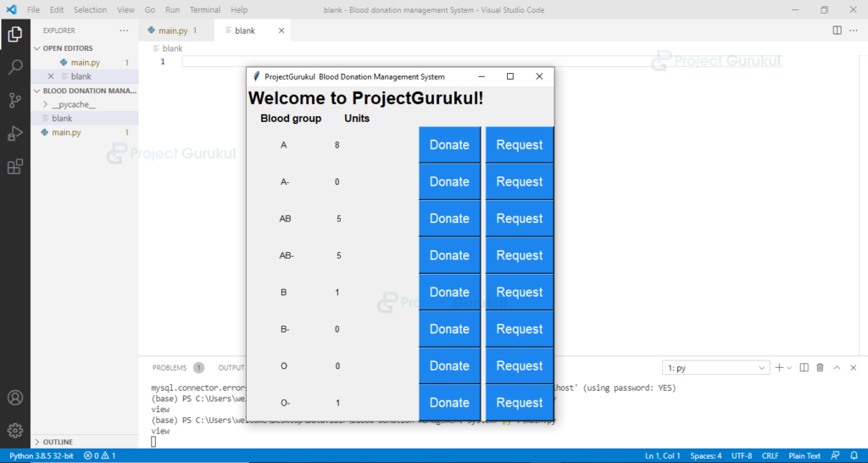Open the Run menu
The height and width of the screenshot is (463, 868).
pos(173,10)
